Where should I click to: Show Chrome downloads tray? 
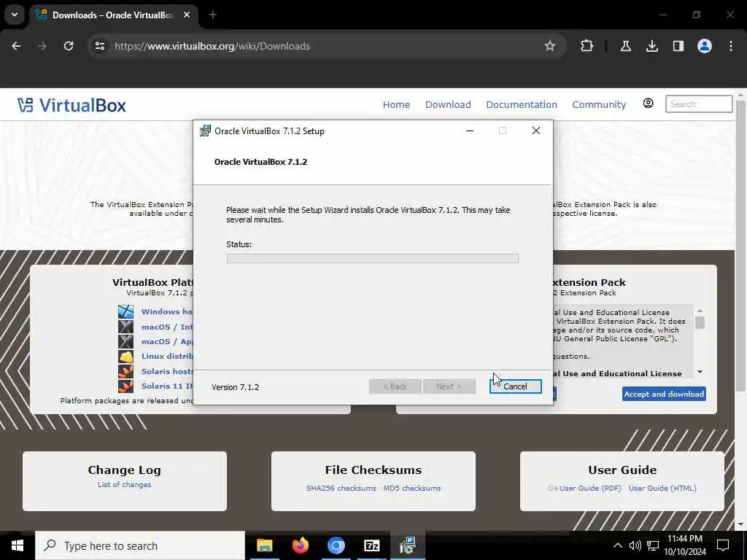pos(651,46)
